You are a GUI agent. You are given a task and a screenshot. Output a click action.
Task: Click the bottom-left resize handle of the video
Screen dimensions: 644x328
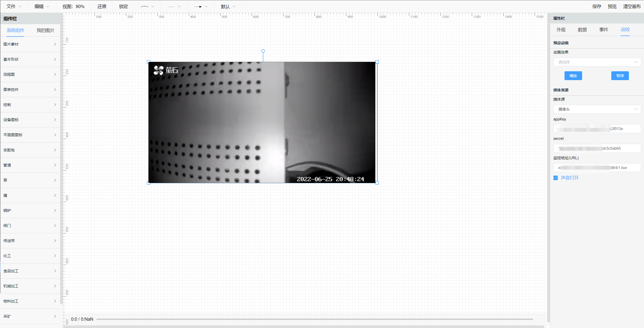[149, 183]
